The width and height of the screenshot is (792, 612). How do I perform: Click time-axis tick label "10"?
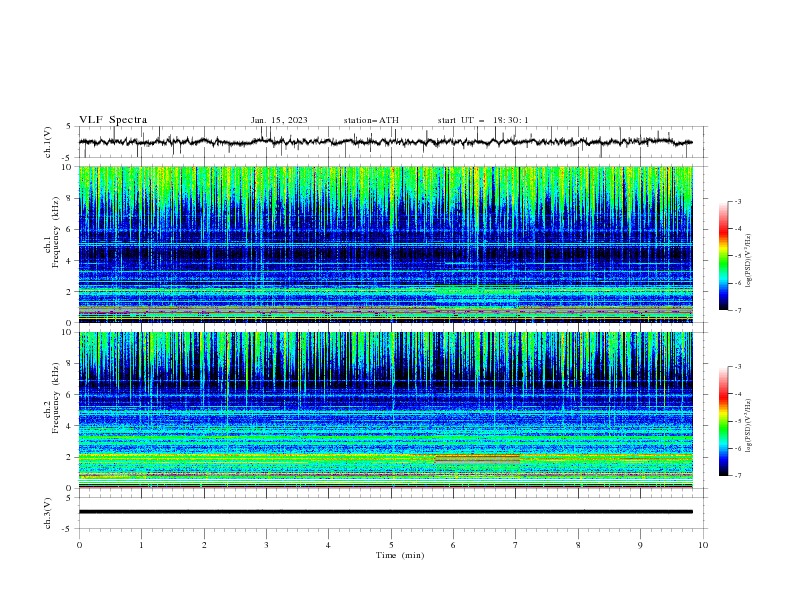(x=703, y=545)
